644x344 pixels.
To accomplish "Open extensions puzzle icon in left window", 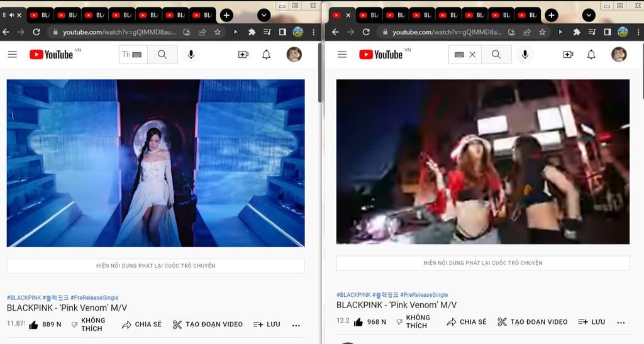I will coord(252,31).
